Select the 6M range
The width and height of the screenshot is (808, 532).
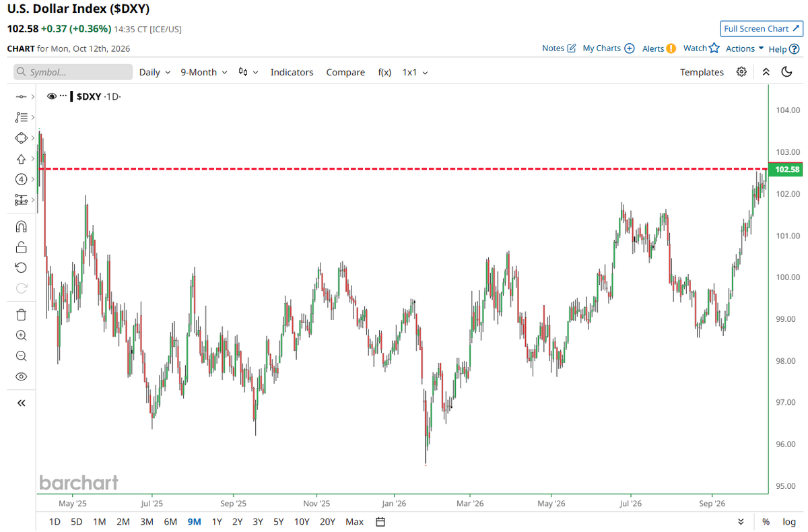pyautogui.click(x=170, y=522)
